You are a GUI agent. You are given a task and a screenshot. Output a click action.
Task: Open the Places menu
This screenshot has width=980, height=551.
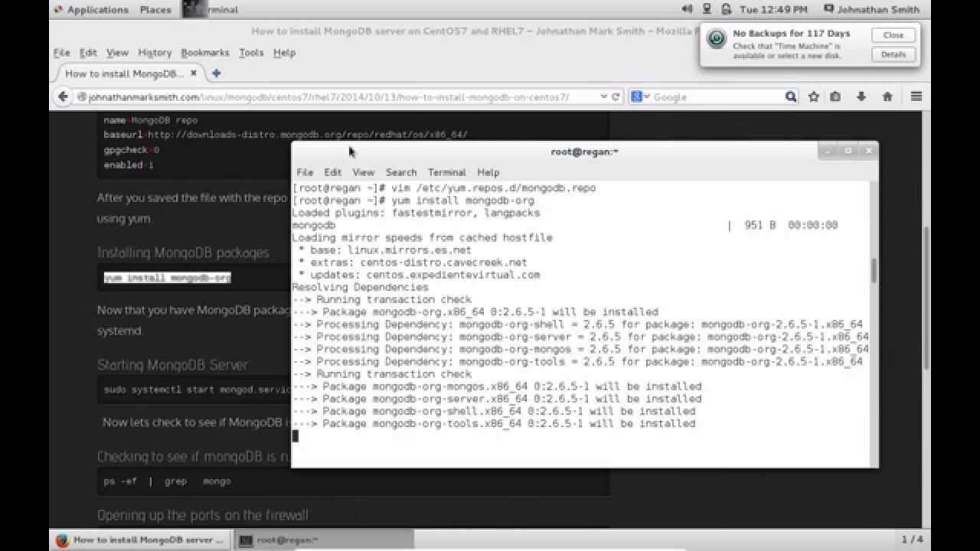pyautogui.click(x=155, y=9)
